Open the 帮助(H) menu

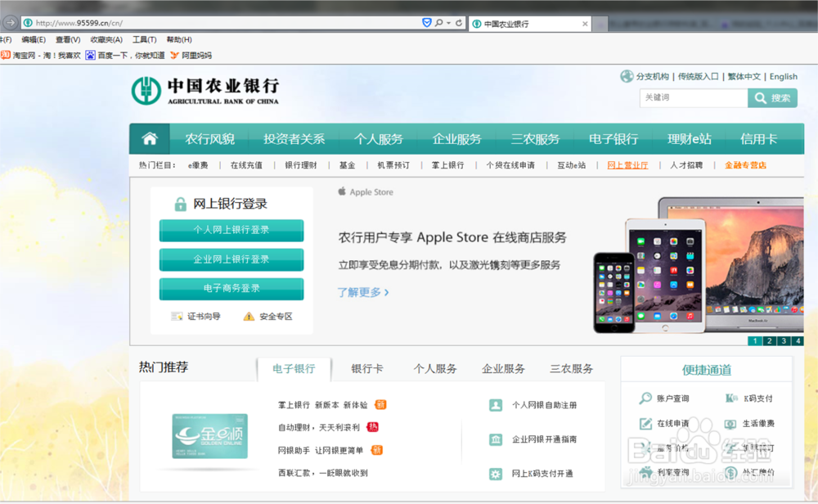coord(179,39)
